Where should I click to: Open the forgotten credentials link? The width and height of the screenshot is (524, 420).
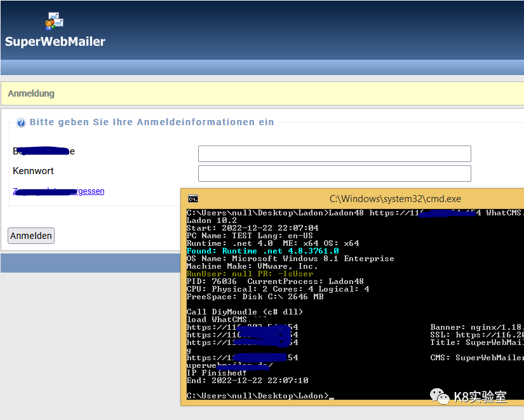coord(58,191)
